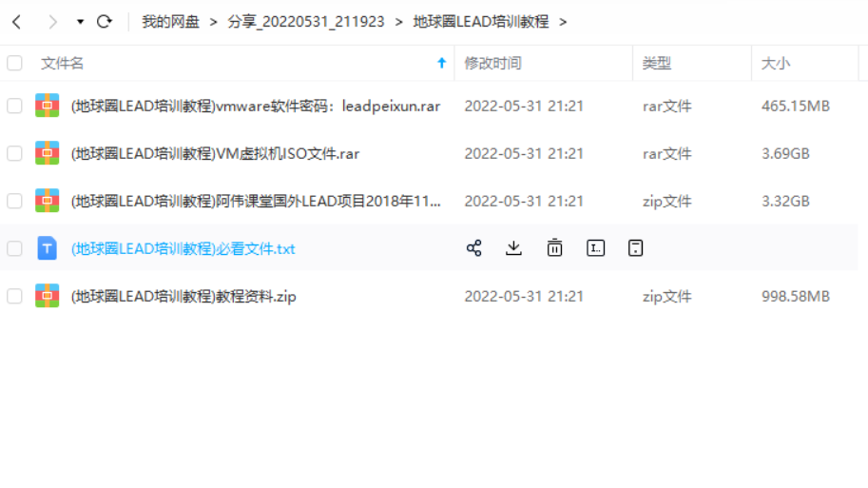Image resolution: width=868 pixels, height=488 pixels.
Task: Select the vmware软件 rar archive icon
Action: click(47, 106)
